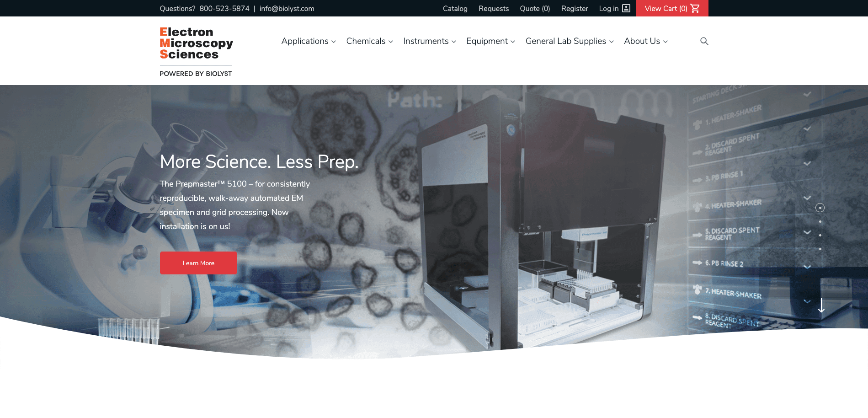The width and height of the screenshot is (868, 418).
Task: Select the Requests menu item
Action: 494,8
